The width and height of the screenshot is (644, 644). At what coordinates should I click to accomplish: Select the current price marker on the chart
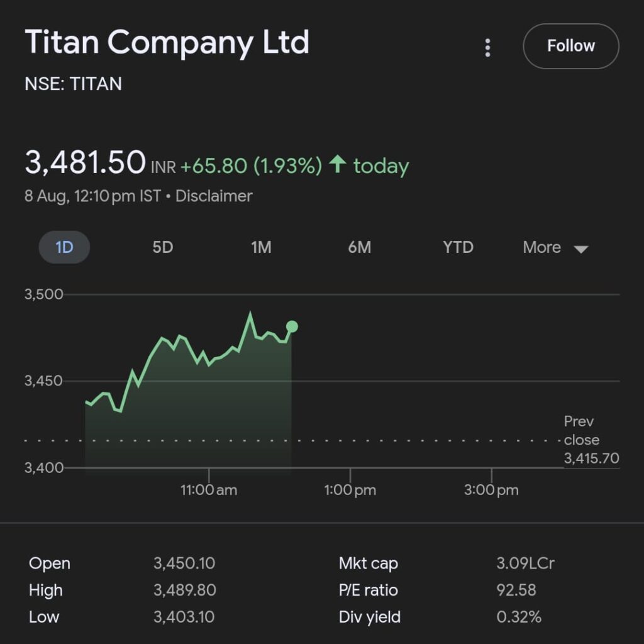point(291,326)
